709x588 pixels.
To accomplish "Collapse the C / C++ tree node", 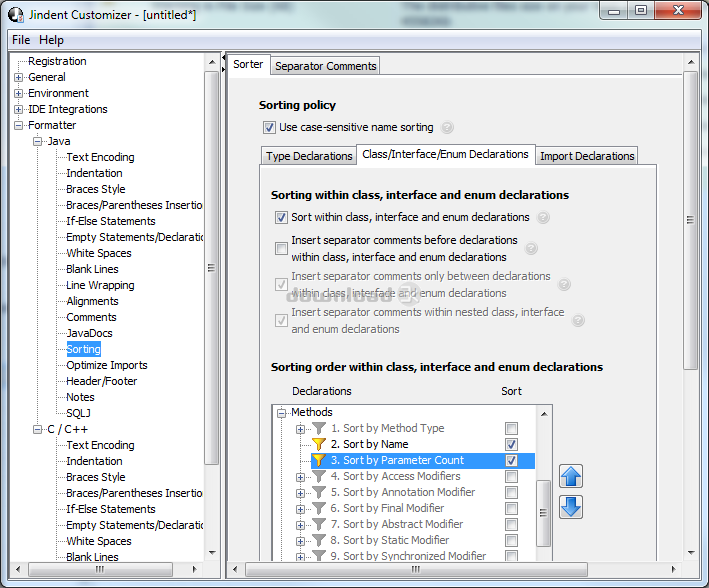I will (x=38, y=430).
